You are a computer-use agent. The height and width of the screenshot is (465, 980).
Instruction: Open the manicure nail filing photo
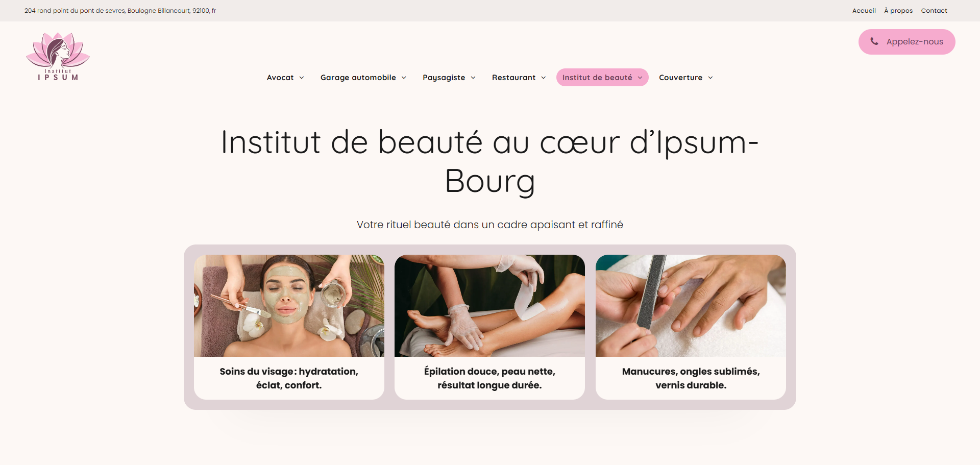[691, 306]
